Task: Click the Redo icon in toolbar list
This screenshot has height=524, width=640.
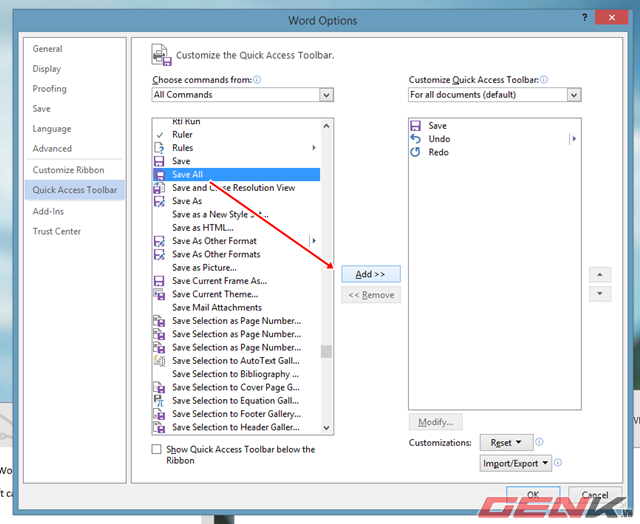Action: pos(416,152)
